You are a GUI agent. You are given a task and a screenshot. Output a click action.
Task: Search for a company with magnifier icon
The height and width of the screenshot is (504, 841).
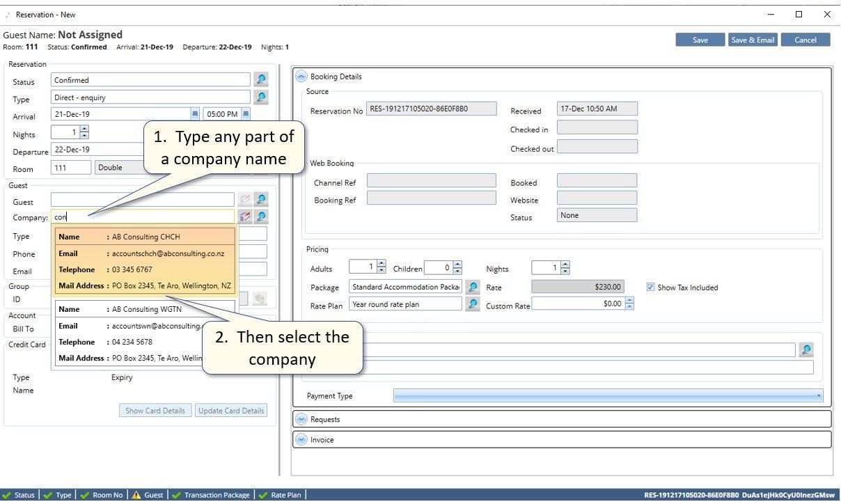261,216
